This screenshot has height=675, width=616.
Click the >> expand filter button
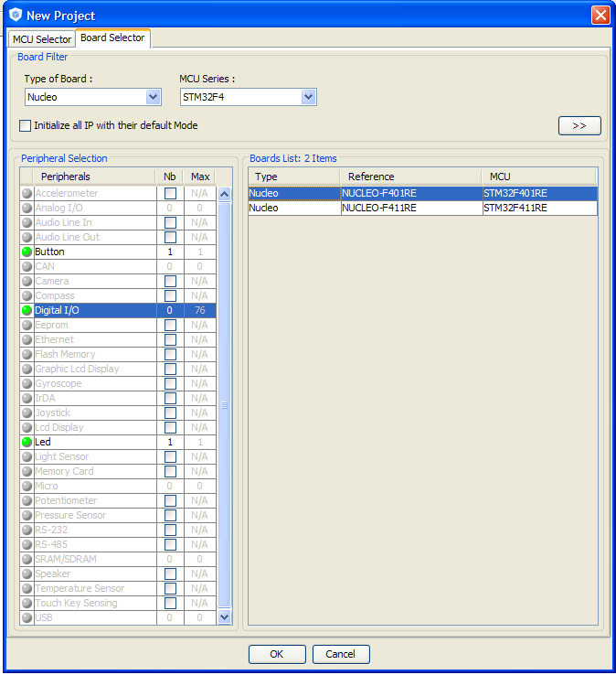coord(579,125)
